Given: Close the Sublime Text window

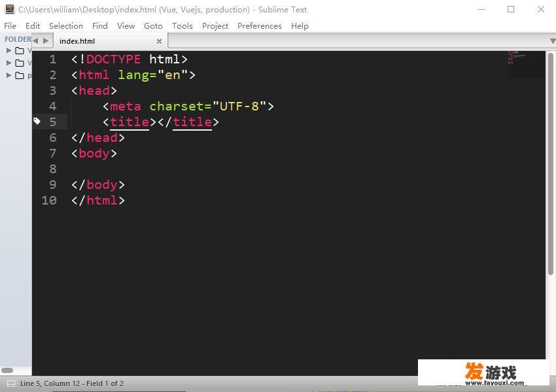Looking at the screenshot, I should (541, 9).
